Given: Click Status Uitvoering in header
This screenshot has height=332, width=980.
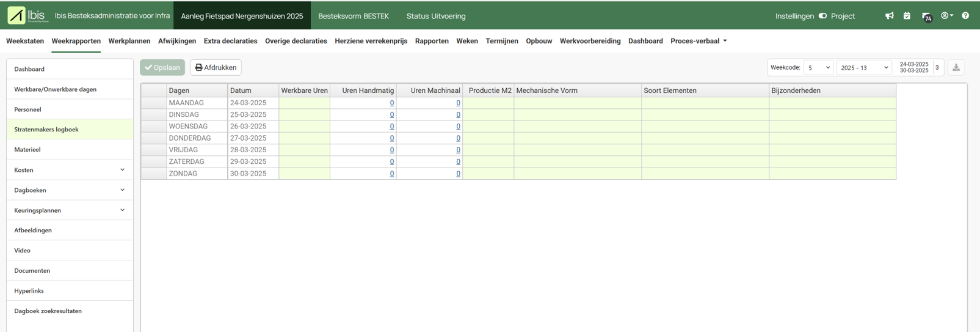Looking at the screenshot, I should [436, 16].
